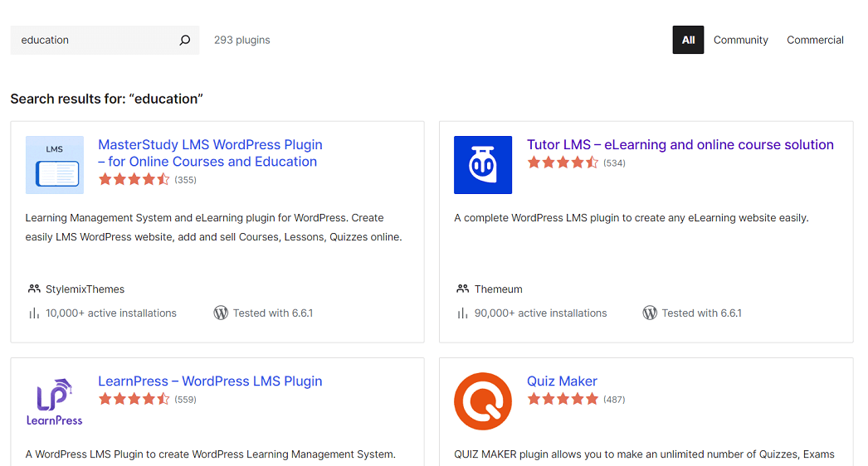Click the author icon beside Themeum
868x466 pixels.
click(x=463, y=289)
